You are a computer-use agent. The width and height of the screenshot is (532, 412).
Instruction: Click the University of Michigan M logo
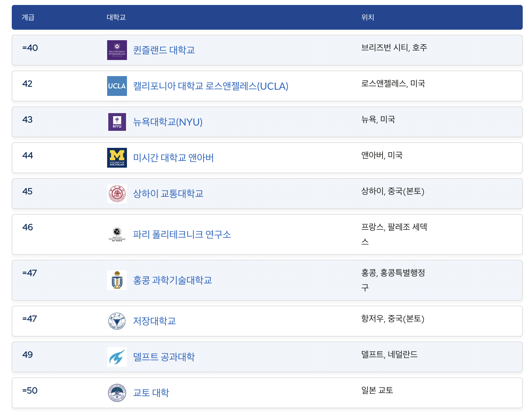tap(117, 158)
